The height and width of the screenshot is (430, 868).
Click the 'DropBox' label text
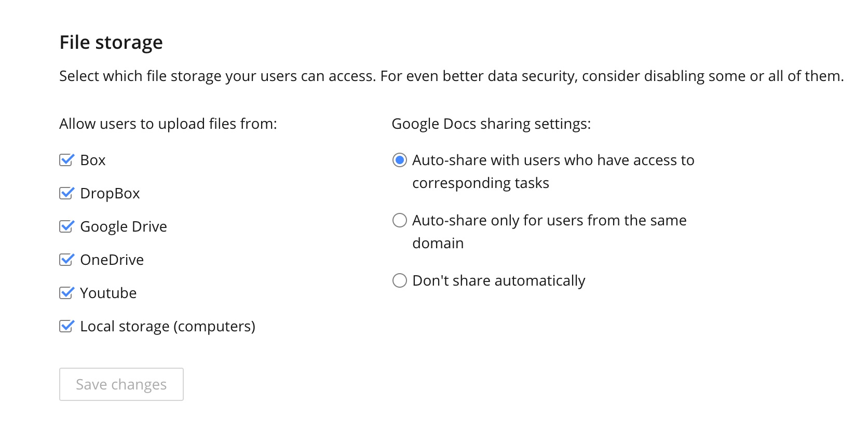point(110,193)
